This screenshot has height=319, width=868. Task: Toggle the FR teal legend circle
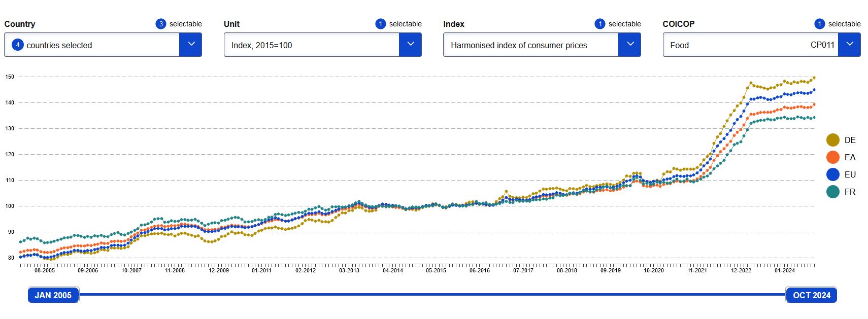tap(833, 192)
